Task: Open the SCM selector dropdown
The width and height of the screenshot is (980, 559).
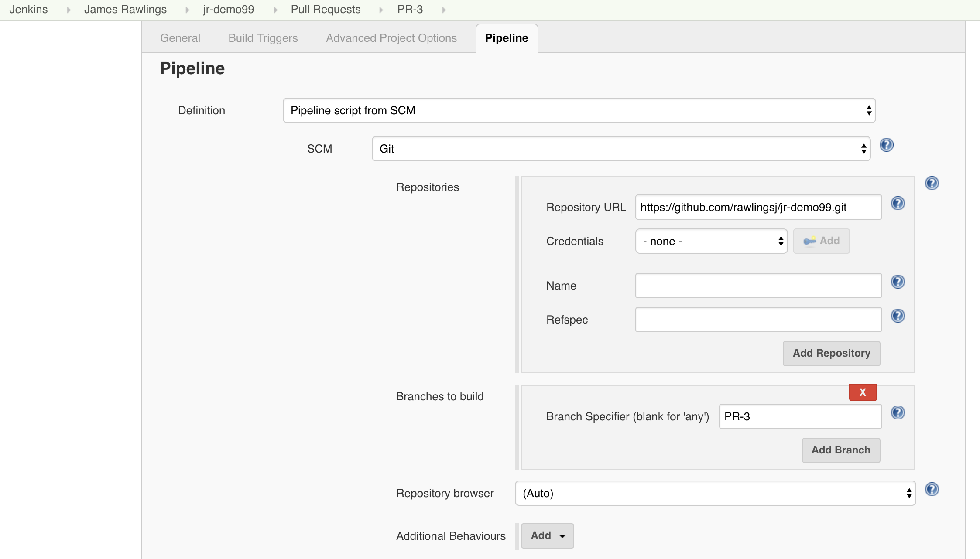Action: (621, 149)
